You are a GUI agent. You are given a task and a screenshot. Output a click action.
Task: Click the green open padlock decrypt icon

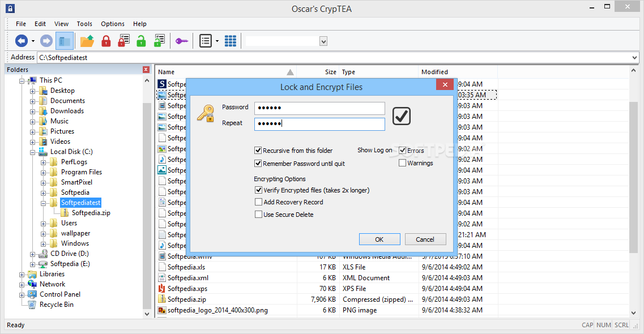[141, 41]
